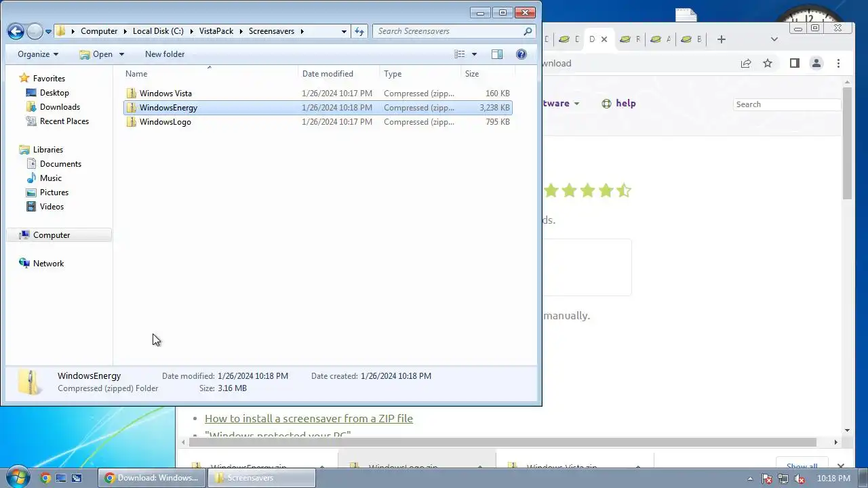The width and height of the screenshot is (868, 488).
Task: Change your view icon in Explorer toolbar
Action: [459, 54]
